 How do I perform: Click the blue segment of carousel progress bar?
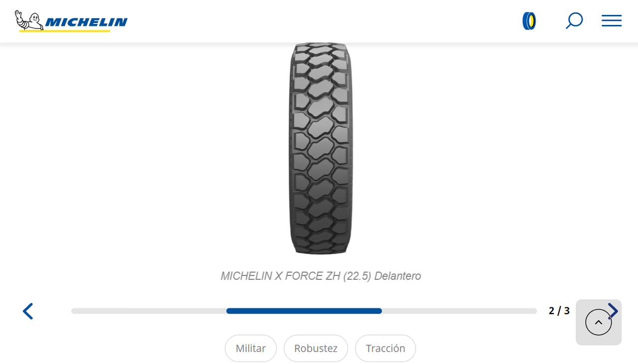pos(304,311)
